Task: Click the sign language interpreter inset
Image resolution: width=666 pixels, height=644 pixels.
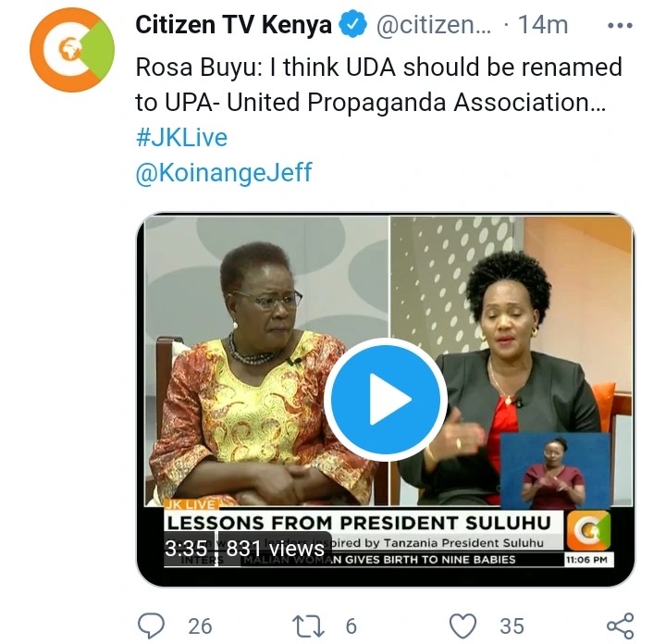Action: 556,470
